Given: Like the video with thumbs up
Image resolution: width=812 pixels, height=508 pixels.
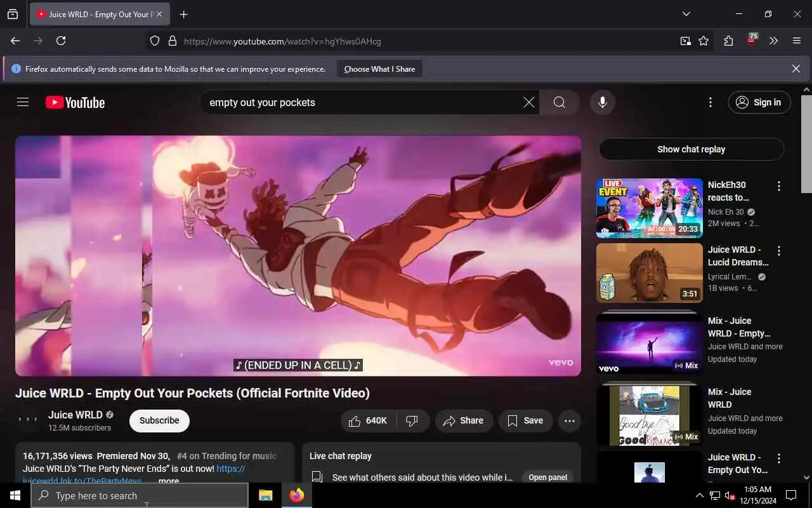Looking at the screenshot, I should coord(369,420).
